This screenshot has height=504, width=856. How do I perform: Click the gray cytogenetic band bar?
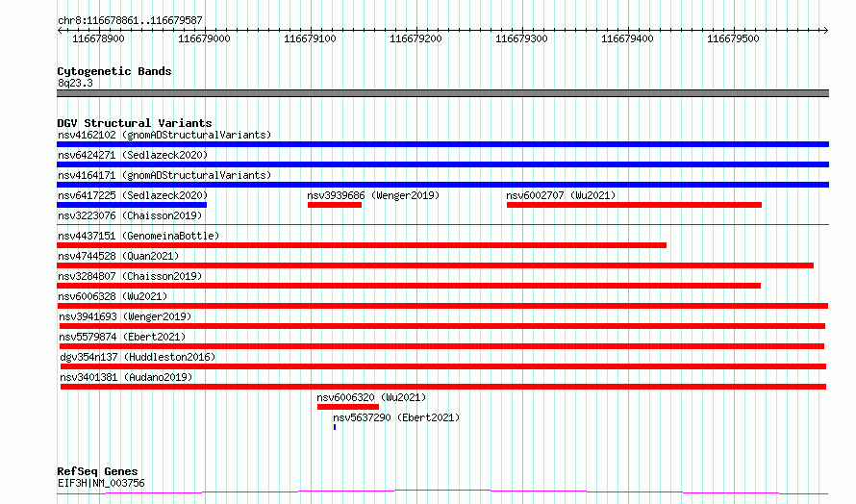click(442, 93)
